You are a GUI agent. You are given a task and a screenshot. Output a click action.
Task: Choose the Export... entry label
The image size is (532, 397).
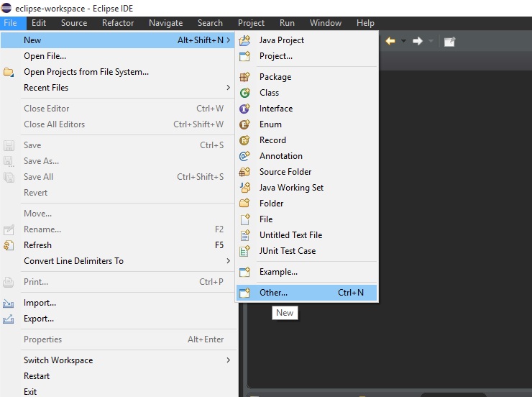tap(39, 319)
